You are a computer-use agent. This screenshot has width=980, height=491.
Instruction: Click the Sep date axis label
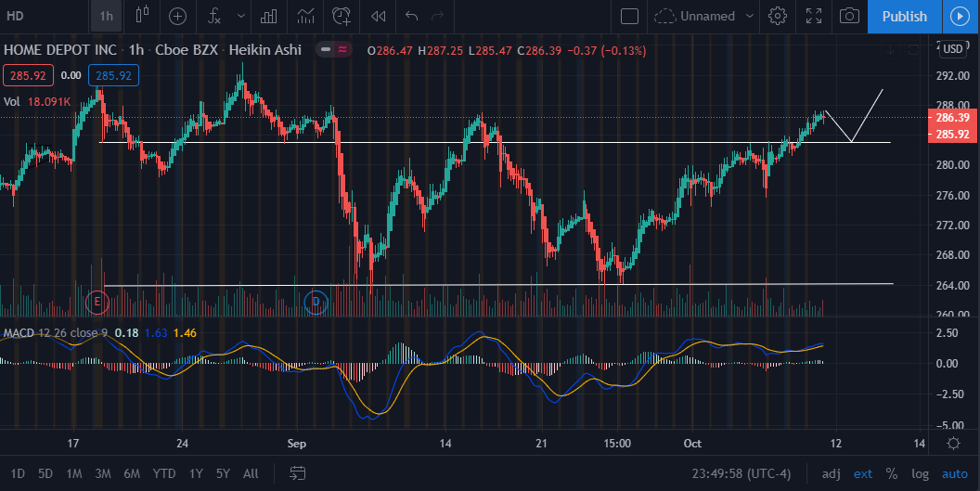tap(296, 444)
